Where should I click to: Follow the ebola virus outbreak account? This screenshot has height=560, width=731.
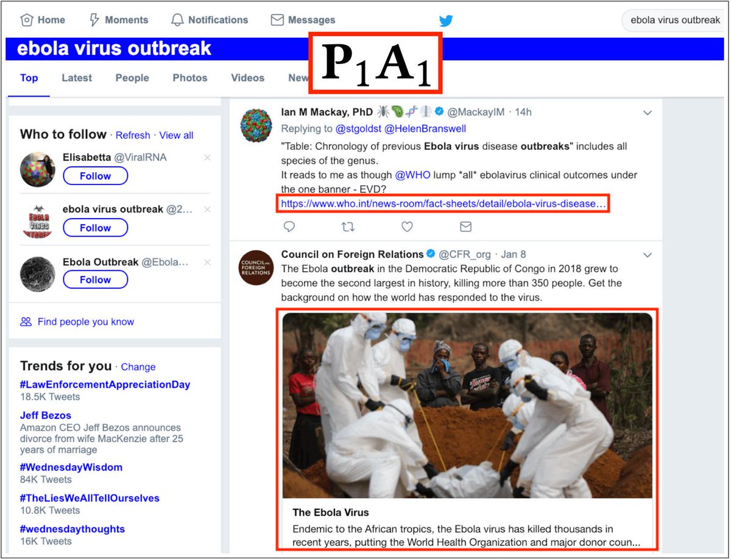pos(95,228)
